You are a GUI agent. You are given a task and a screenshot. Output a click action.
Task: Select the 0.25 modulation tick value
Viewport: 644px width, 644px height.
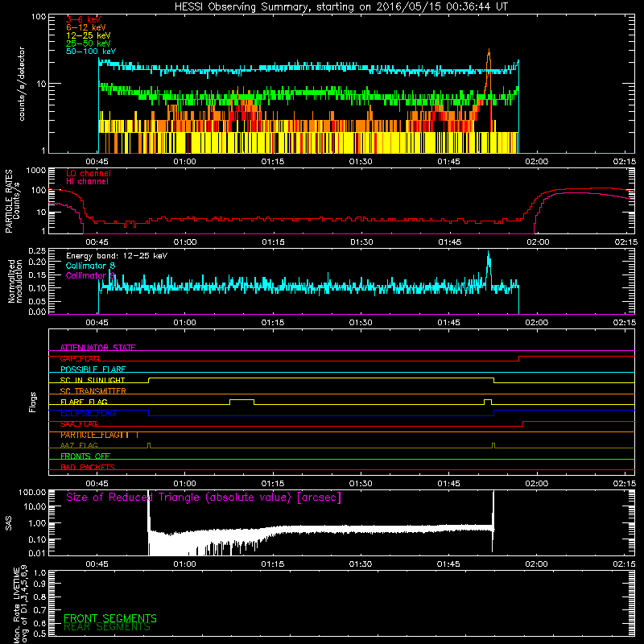tap(37, 251)
